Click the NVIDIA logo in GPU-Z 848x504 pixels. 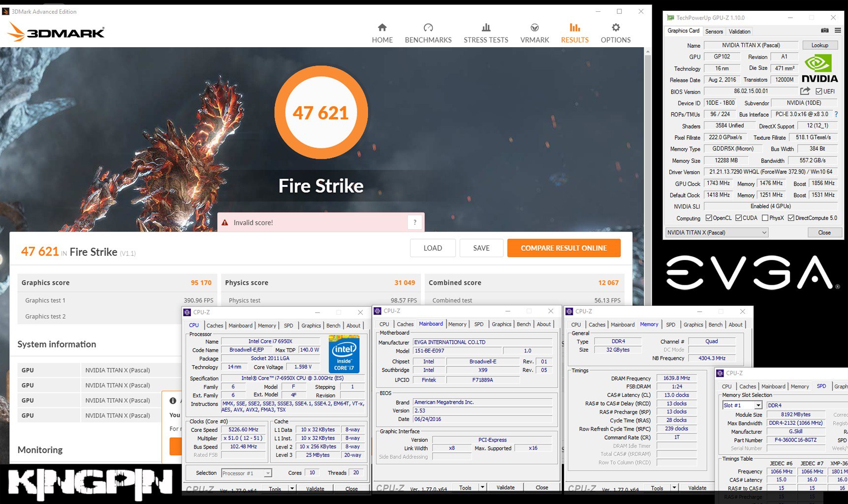point(819,68)
